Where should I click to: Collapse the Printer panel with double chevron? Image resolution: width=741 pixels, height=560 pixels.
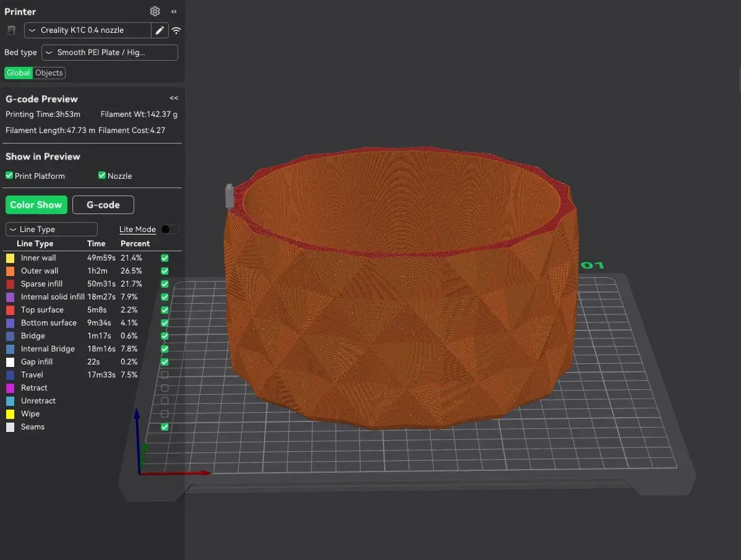click(174, 11)
